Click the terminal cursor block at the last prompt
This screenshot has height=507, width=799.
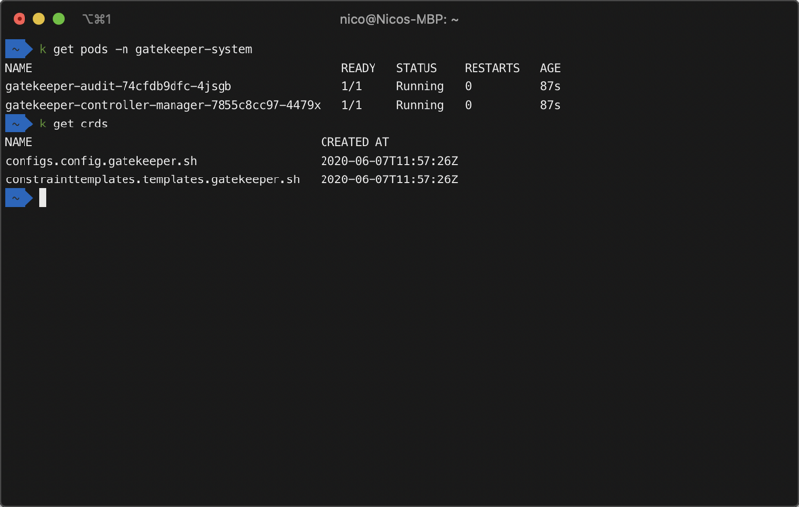(x=43, y=198)
